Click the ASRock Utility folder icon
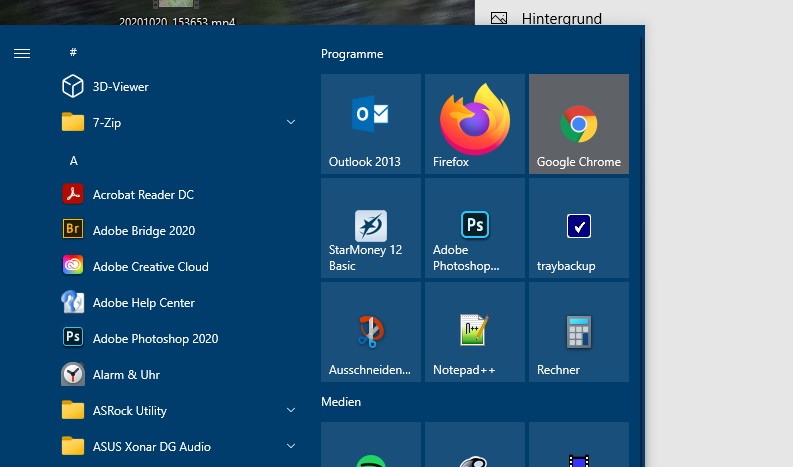793x467 pixels. pos(73,410)
